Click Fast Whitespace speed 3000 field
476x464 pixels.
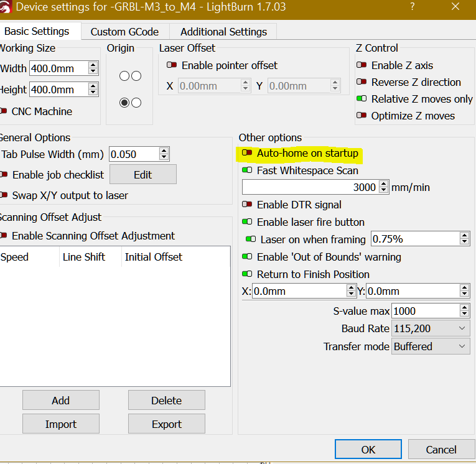(x=310, y=187)
